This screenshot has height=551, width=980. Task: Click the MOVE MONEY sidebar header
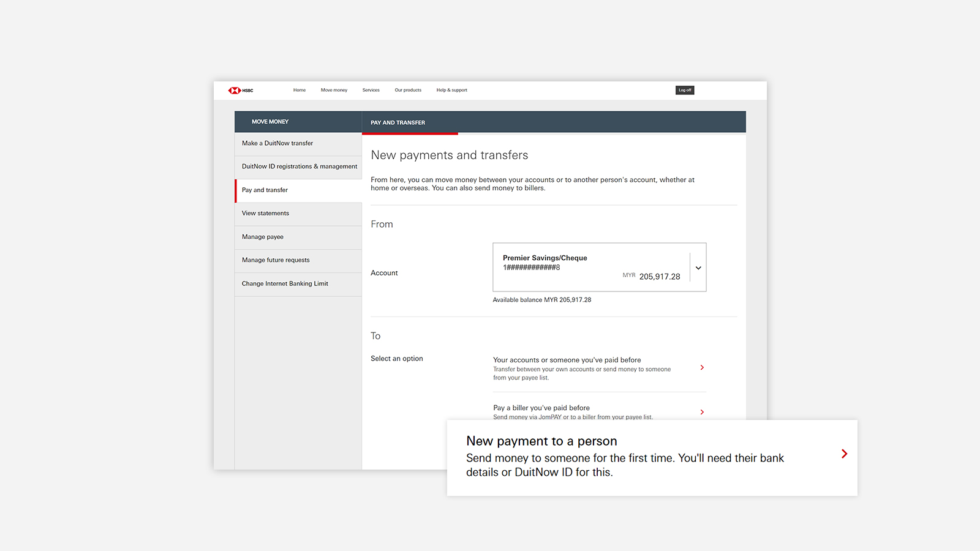tap(298, 122)
